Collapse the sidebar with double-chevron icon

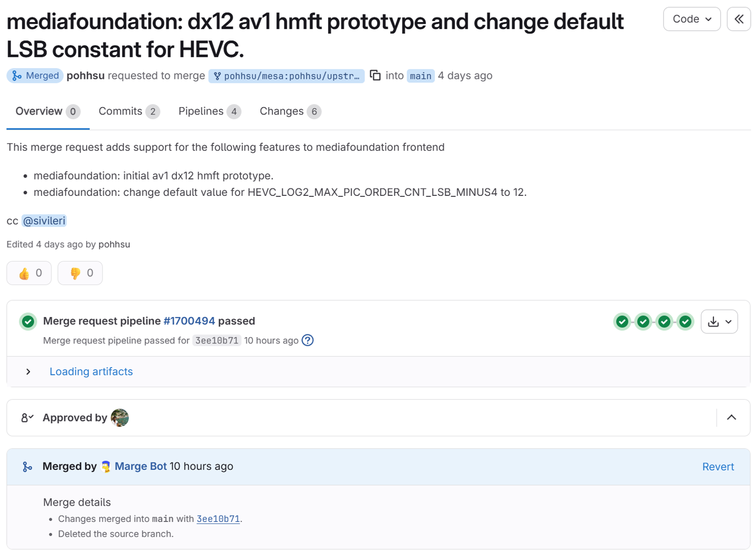pyautogui.click(x=739, y=19)
